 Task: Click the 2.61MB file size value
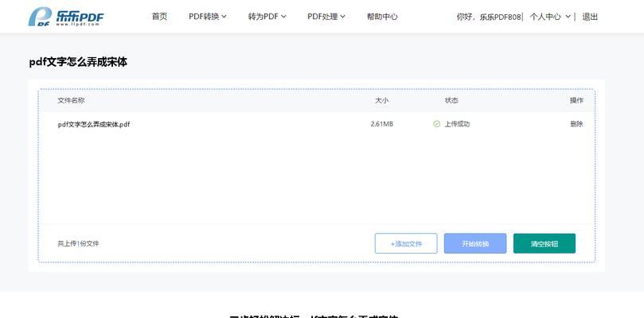[x=381, y=124]
